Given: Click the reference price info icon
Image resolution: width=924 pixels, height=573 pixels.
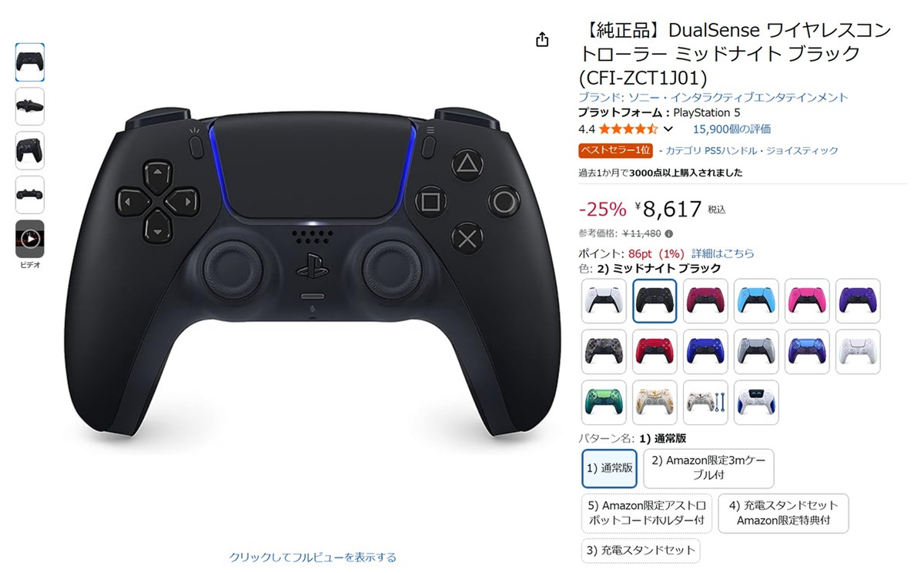Looking at the screenshot, I should (x=668, y=233).
